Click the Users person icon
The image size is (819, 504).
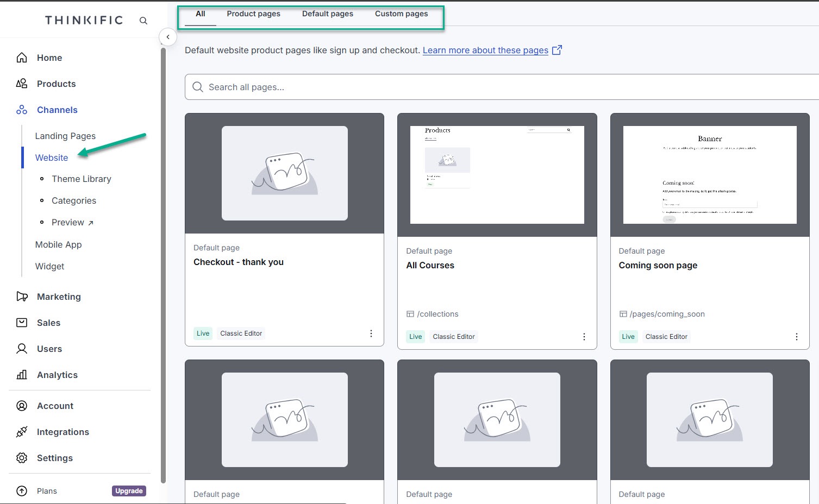click(22, 349)
